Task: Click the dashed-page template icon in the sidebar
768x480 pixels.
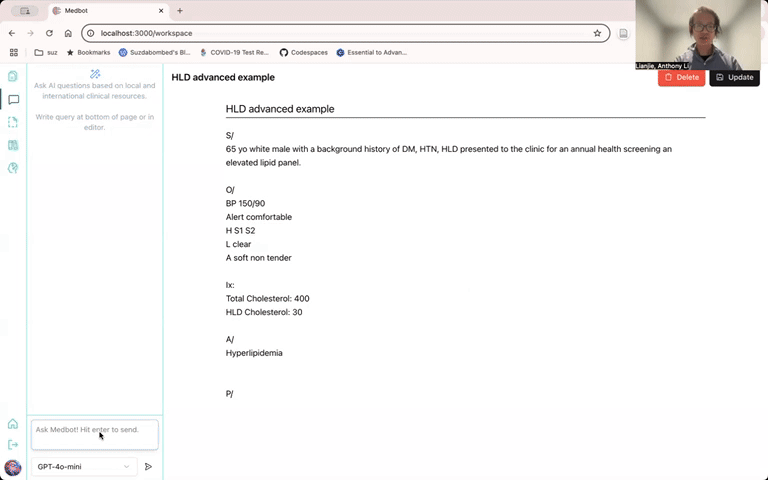Action: point(13,122)
